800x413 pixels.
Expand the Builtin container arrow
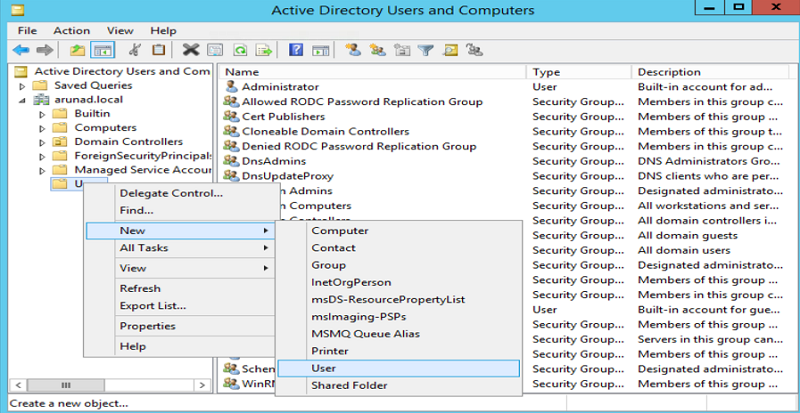point(43,114)
